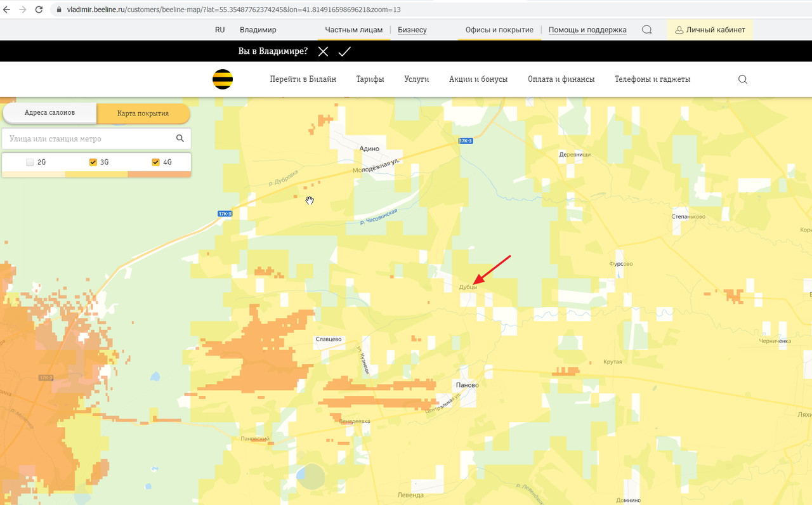Open Телефоны и гаджеты menu

pos(653,79)
